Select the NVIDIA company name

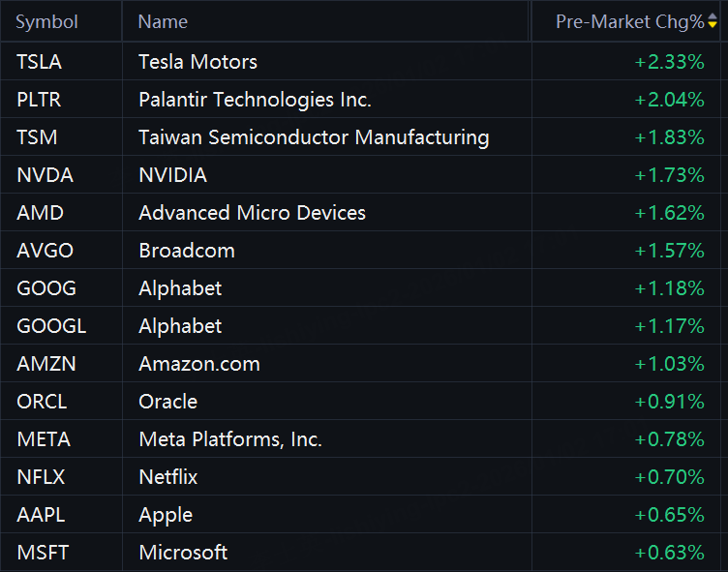pos(172,175)
